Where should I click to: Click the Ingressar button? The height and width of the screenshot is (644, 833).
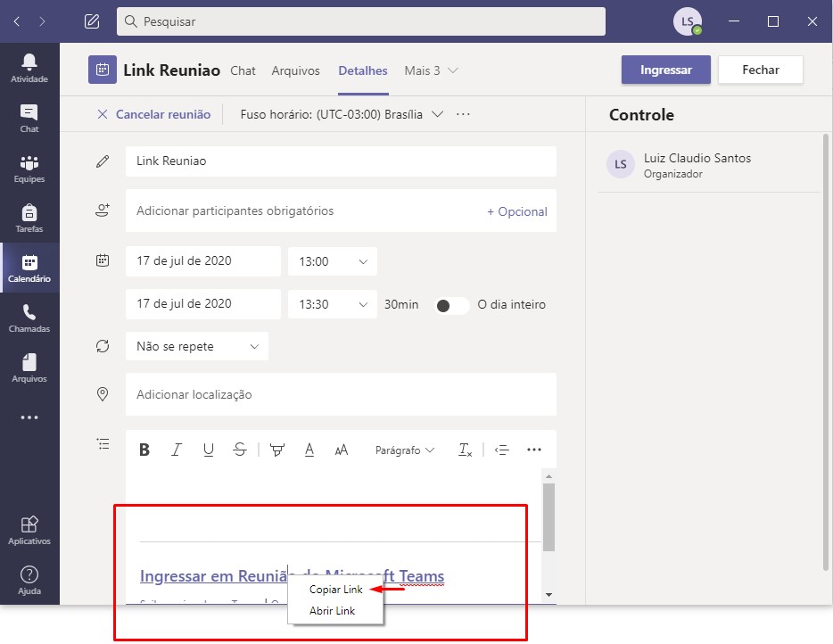pyautogui.click(x=665, y=70)
